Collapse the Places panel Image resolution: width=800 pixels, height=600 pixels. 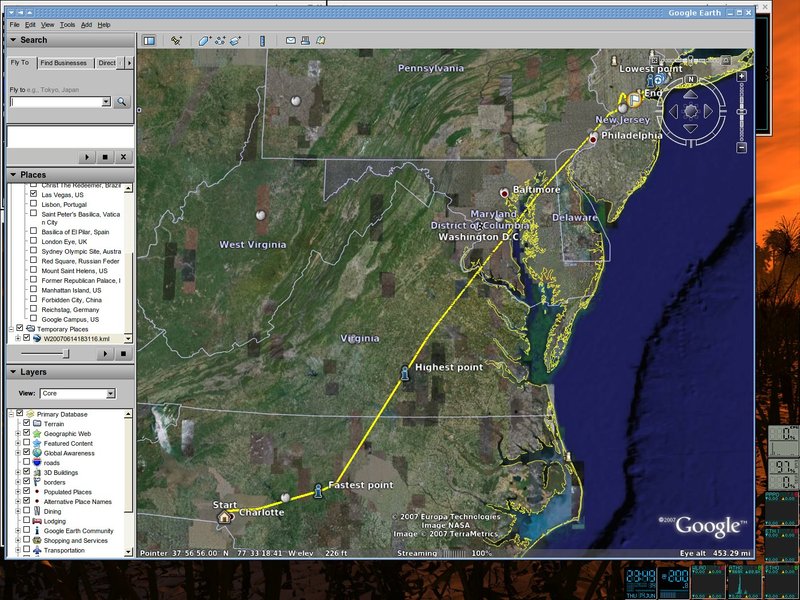tap(13, 174)
